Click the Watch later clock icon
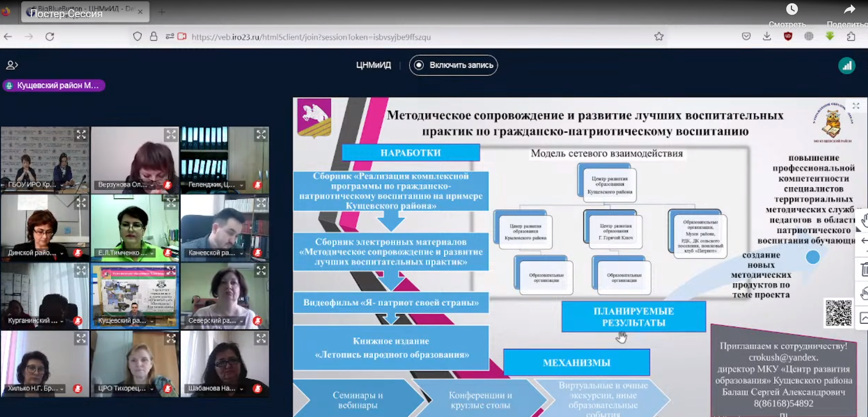The height and width of the screenshot is (417, 868). coord(791,9)
